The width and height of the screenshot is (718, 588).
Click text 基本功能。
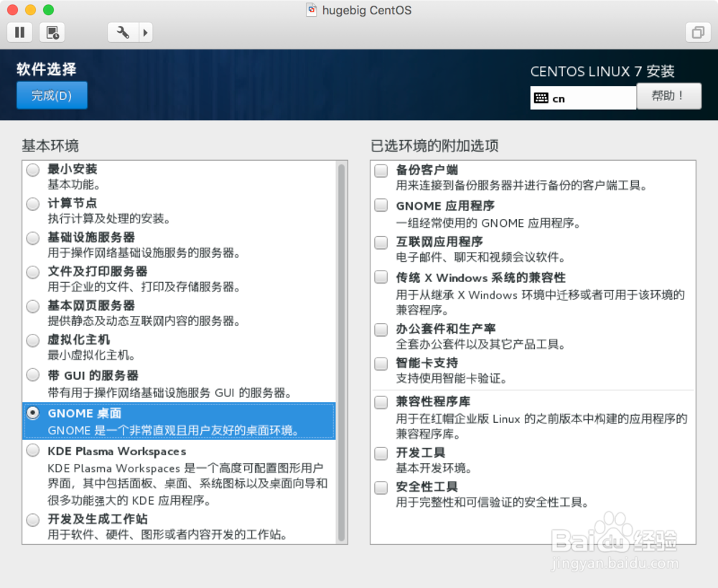coord(74,185)
